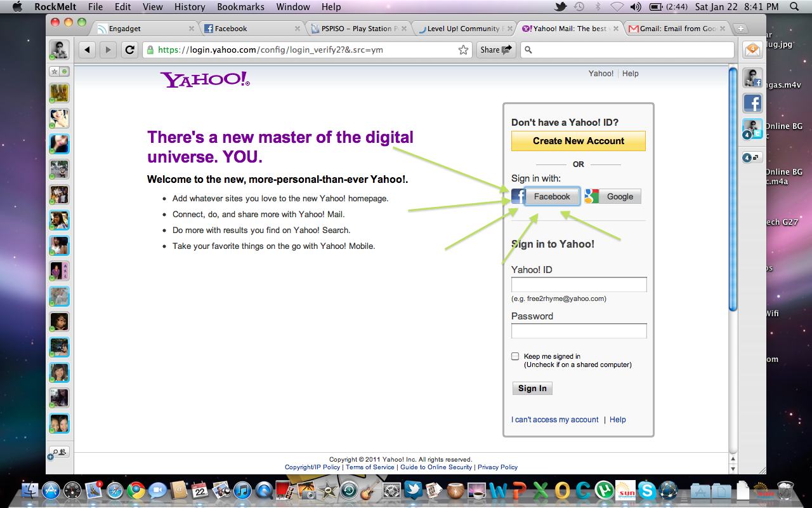
Task: Open App Store from the dock
Action: click(51, 490)
